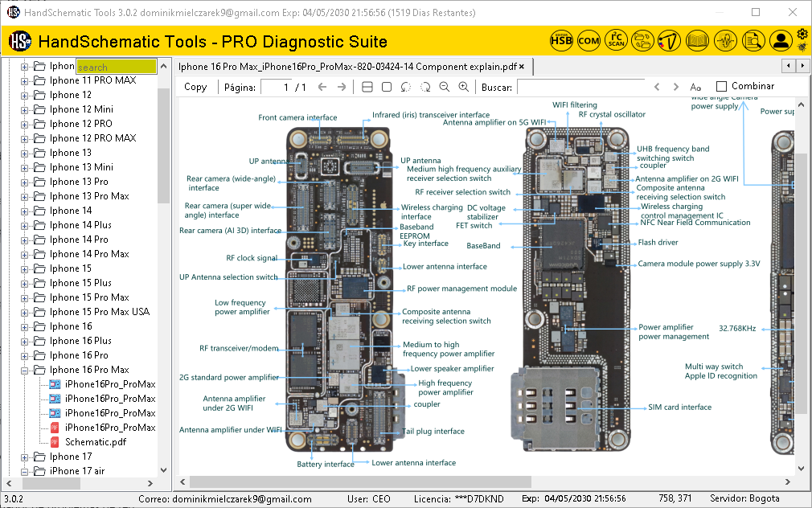This screenshot has height=508, width=812.
Task: Expand the Iphone 15 Plus folder
Action: pyautogui.click(x=24, y=282)
